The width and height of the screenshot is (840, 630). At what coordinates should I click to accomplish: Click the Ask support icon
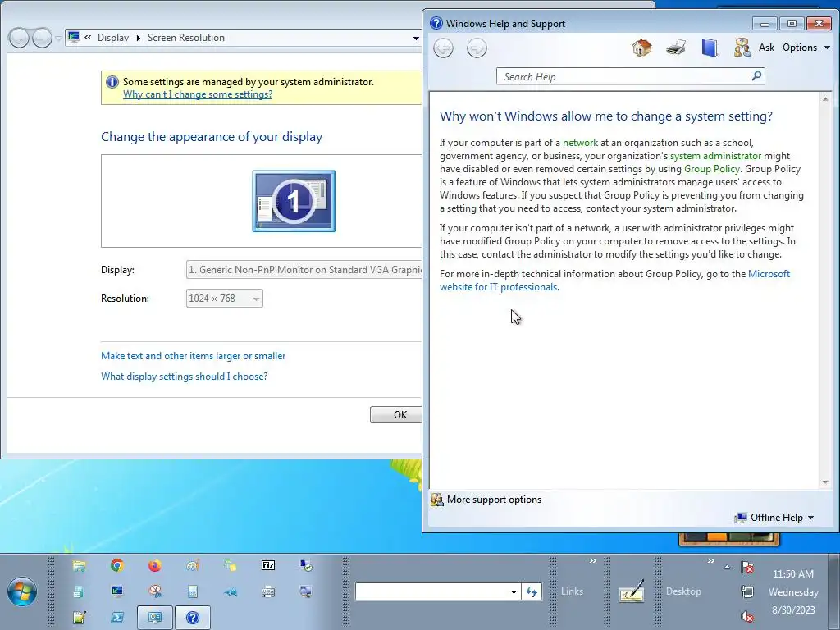pos(742,48)
